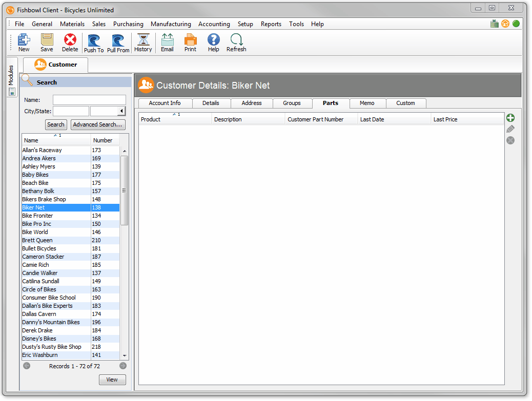Switch to the Memo tab

click(x=367, y=103)
